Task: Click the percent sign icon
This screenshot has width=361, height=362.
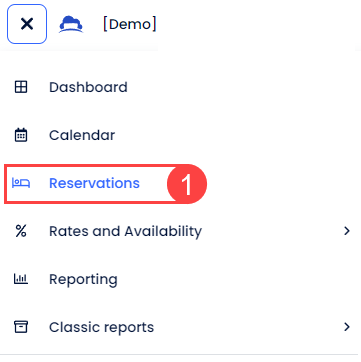Action: click(x=21, y=231)
